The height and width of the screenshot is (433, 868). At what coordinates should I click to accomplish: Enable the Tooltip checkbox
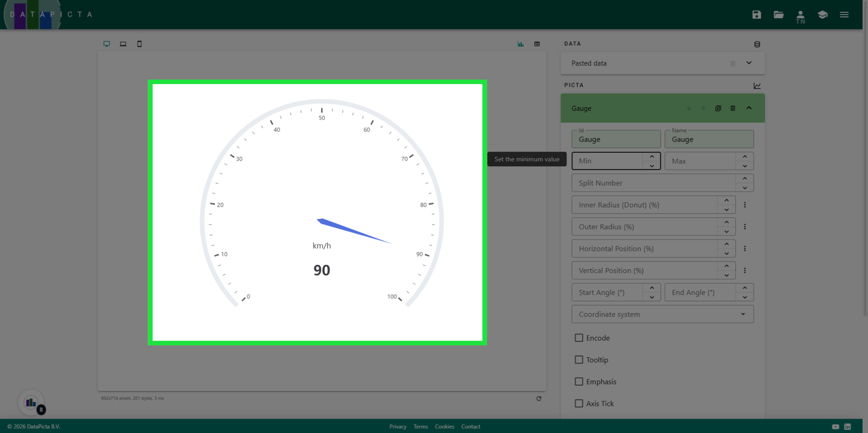579,360
